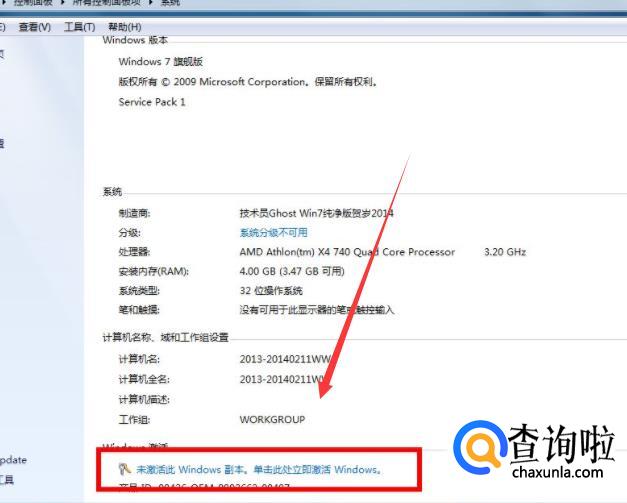Click the Windows 版本 section heading
The width and height of the screenshot is (627, 503).
tap(135, 40)
